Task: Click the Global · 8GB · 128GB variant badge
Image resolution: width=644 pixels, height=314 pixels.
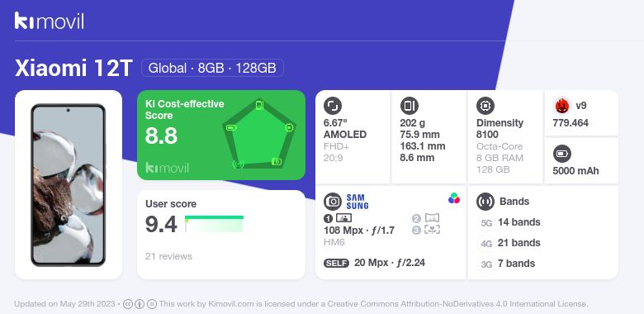Action: tap(212, 68)
